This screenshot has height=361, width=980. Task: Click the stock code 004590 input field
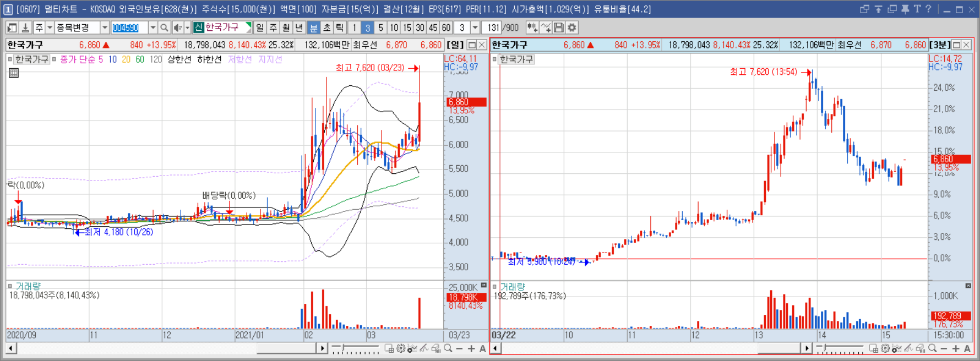tap(129, 28)
